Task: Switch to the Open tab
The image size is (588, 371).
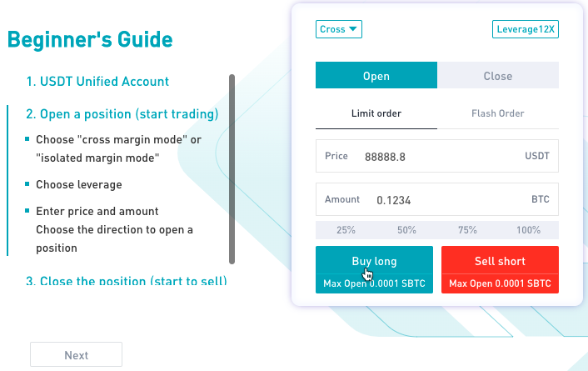Action: (376, 75)
